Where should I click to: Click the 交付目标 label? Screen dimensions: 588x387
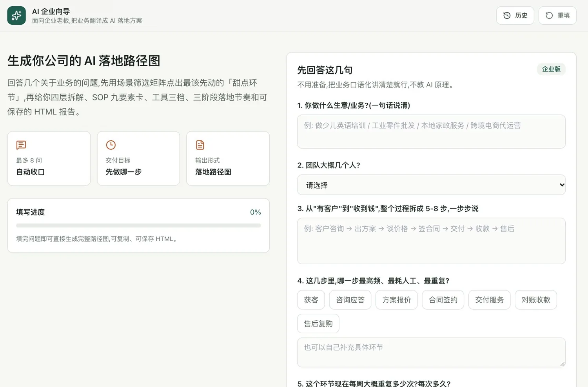click(118, 160)
